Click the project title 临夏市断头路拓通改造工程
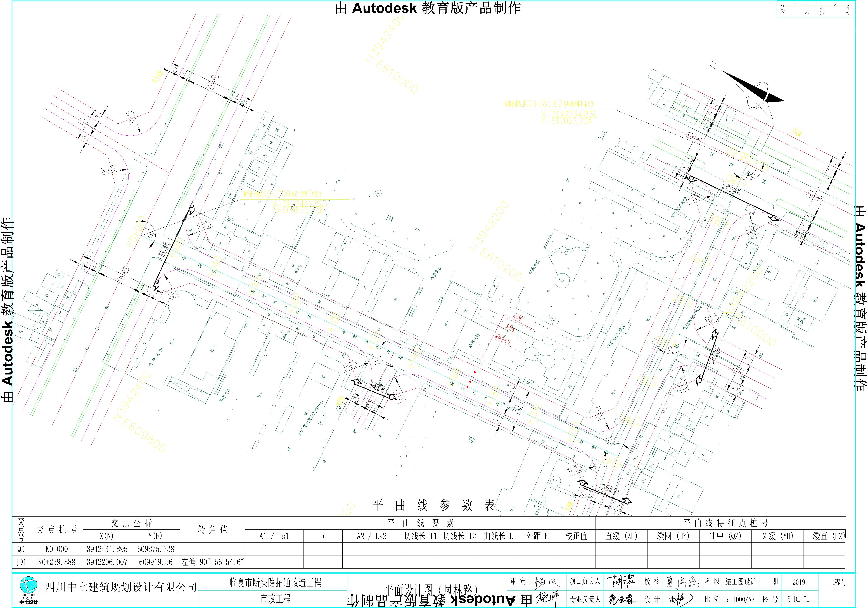This screenshot has width=868, height=608. coord(275,582)
